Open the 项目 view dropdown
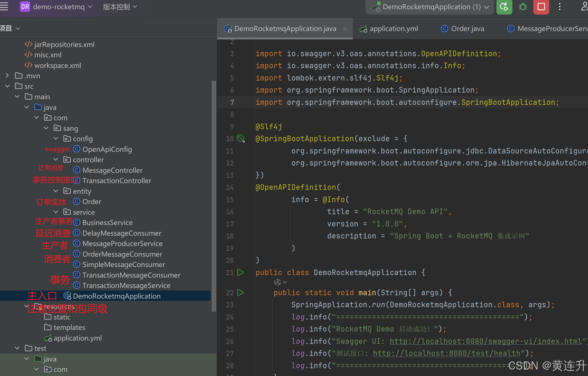 pos(10,28)
